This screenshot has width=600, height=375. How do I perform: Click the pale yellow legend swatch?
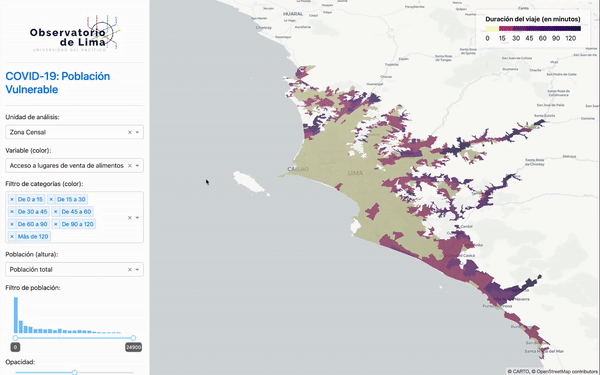point(492,29)
